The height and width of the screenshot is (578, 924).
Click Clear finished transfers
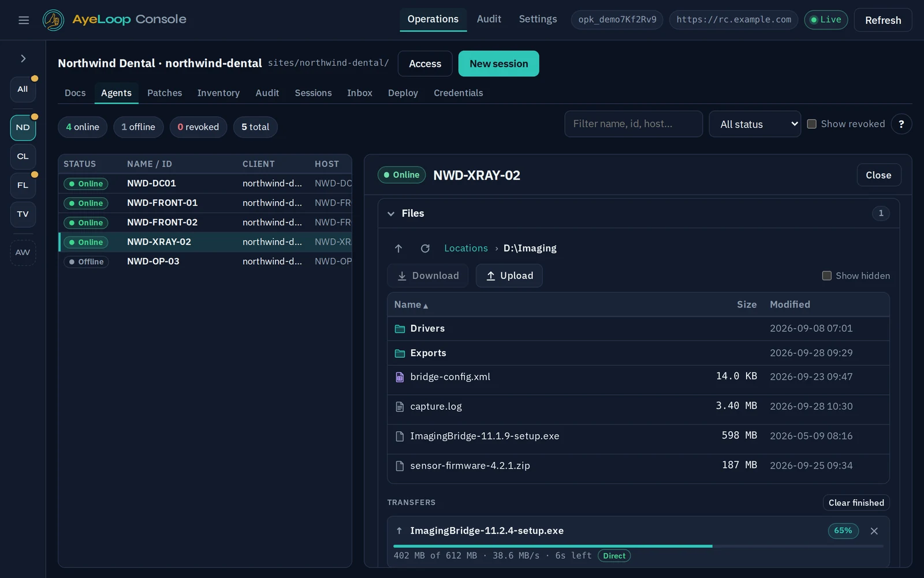tap(856, 503)
